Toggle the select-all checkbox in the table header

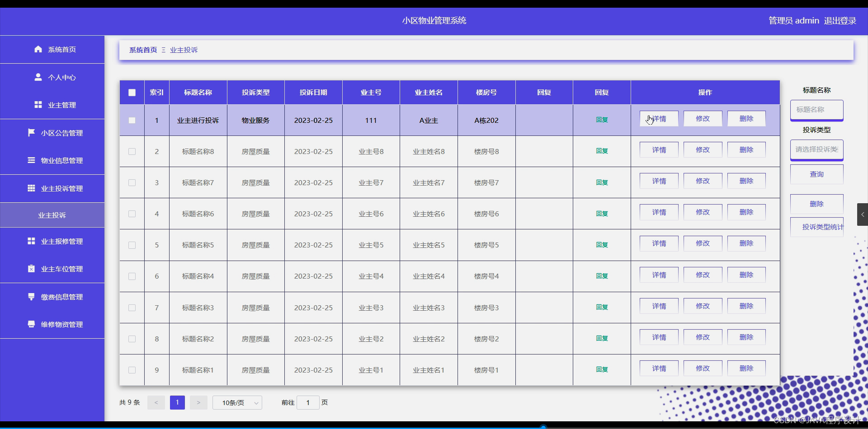[x=132, y=93]
